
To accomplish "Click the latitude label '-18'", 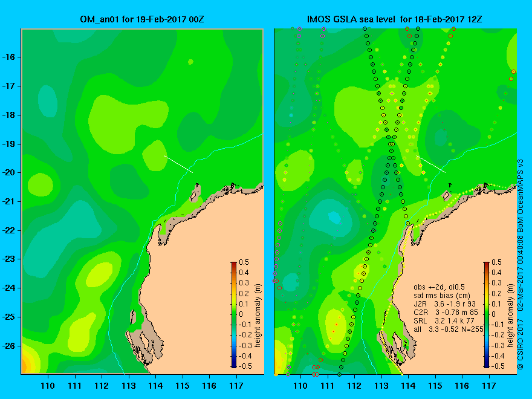I will click(x=7, y=115).
